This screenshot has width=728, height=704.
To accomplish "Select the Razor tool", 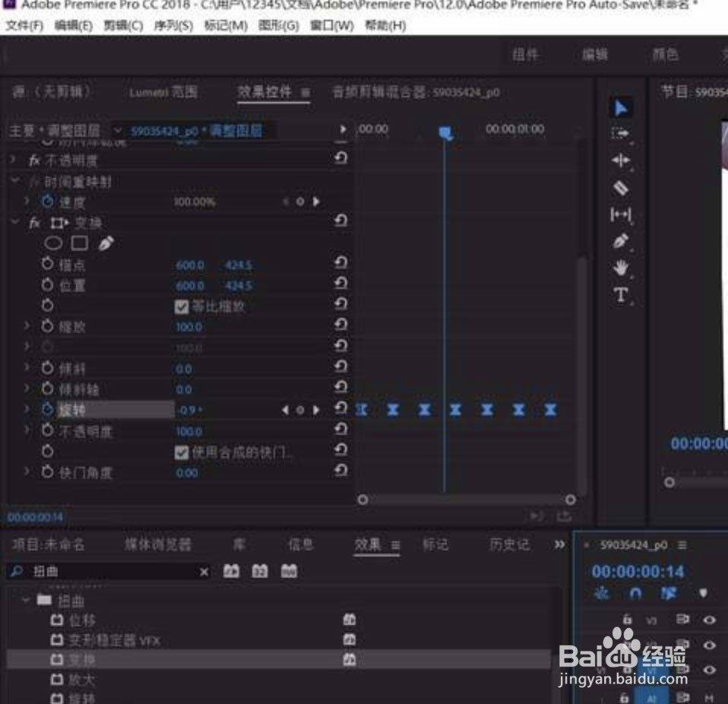I will (x=621, y=188).
